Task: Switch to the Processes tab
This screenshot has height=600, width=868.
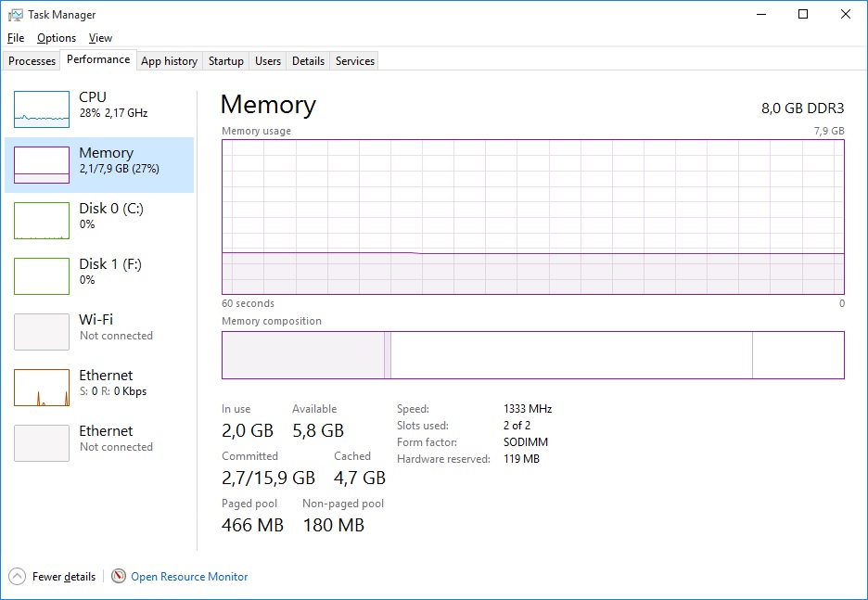Action: click(32, 61)
